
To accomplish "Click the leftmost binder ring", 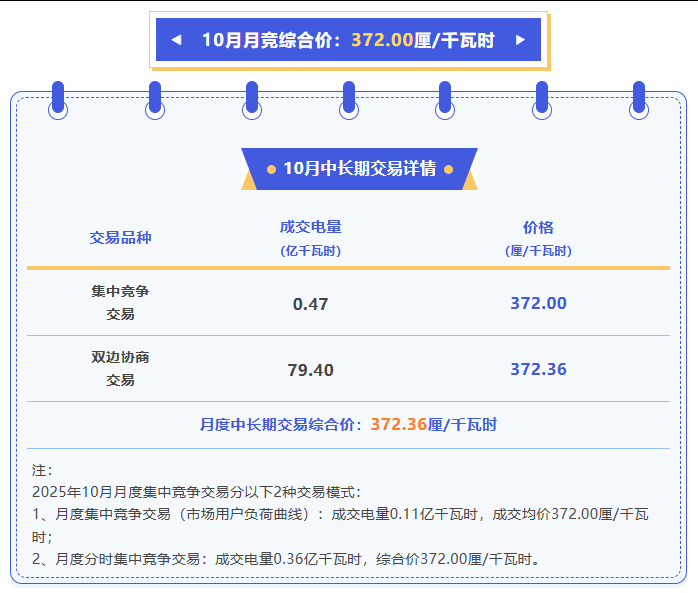I will [x=58, y=100].
